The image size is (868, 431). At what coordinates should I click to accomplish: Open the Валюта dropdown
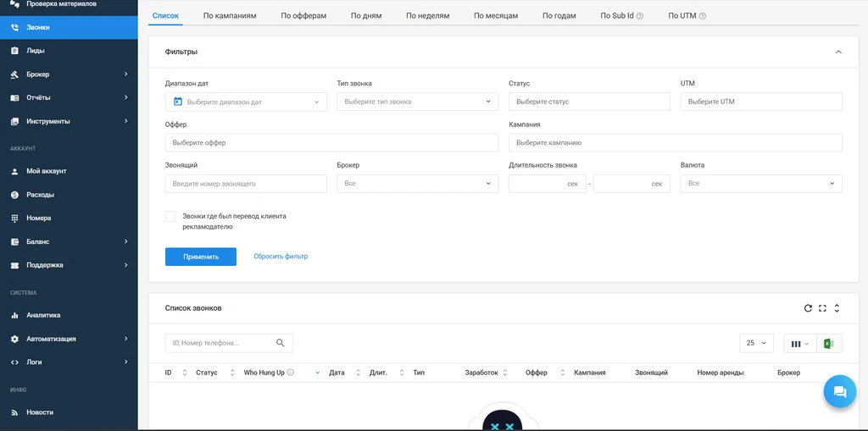761,183
